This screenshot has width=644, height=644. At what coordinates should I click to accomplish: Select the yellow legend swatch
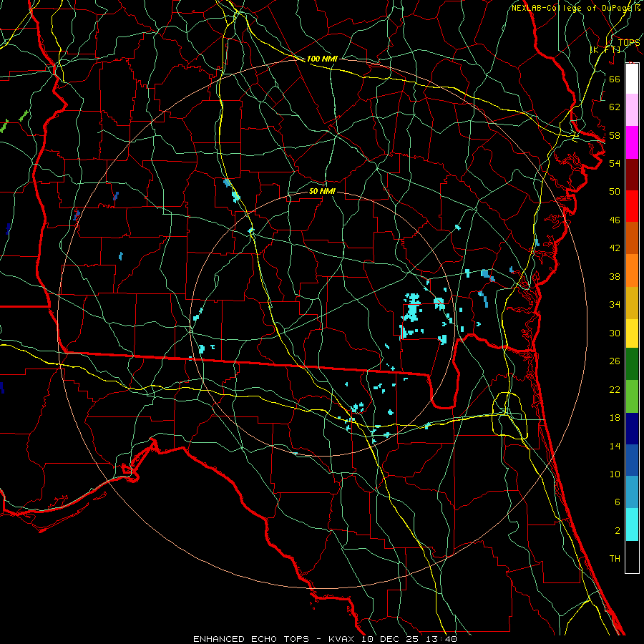tap(632, 333)
